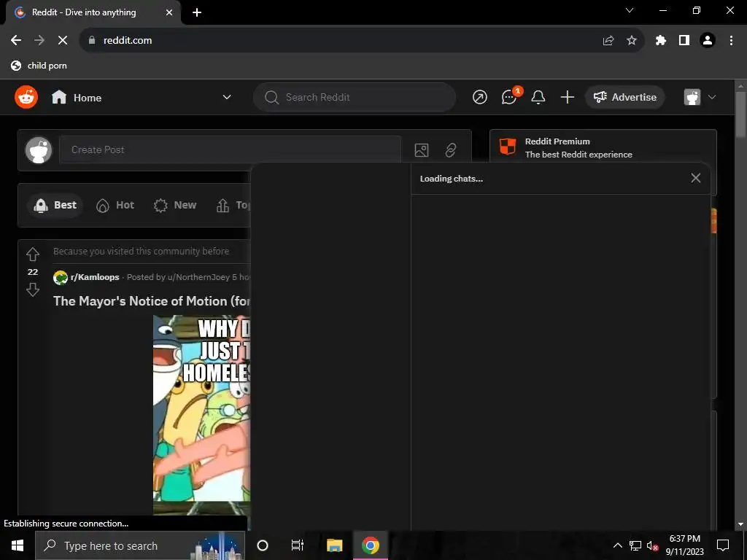Close the Loading chats panel
Viewport: 747px width, 560px height.
695,178
